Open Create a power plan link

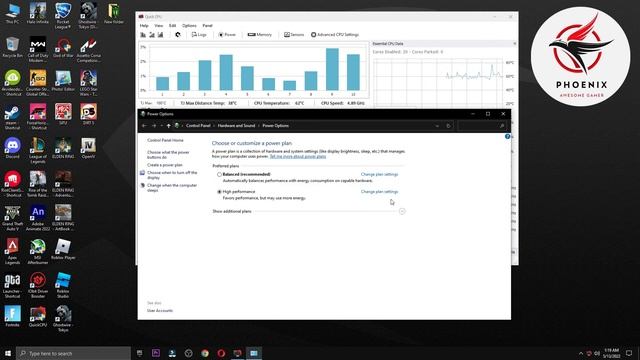165,165
